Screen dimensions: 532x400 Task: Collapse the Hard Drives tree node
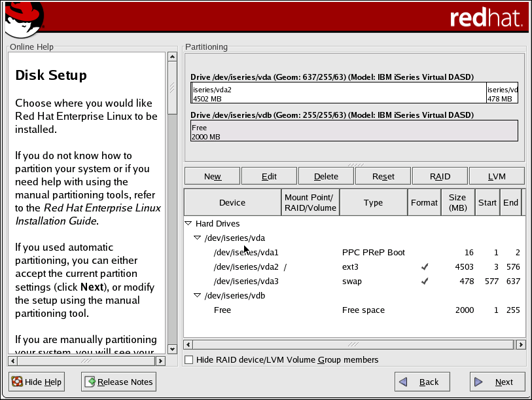188,224
